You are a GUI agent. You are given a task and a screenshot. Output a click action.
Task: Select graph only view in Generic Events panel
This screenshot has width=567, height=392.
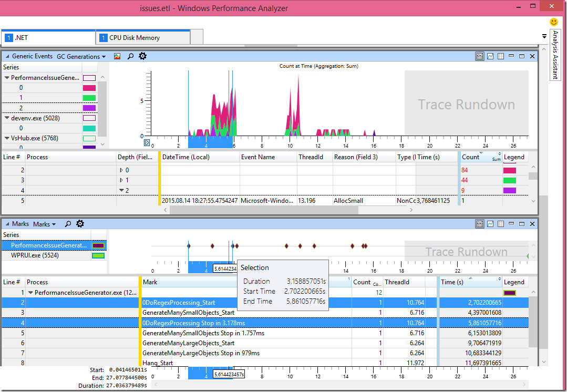490,56
